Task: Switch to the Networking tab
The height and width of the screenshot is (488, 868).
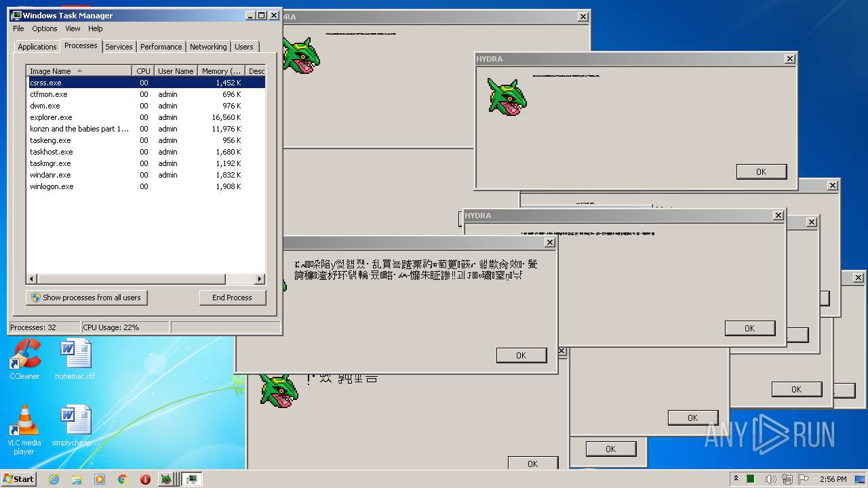Action: coord(208,47)
